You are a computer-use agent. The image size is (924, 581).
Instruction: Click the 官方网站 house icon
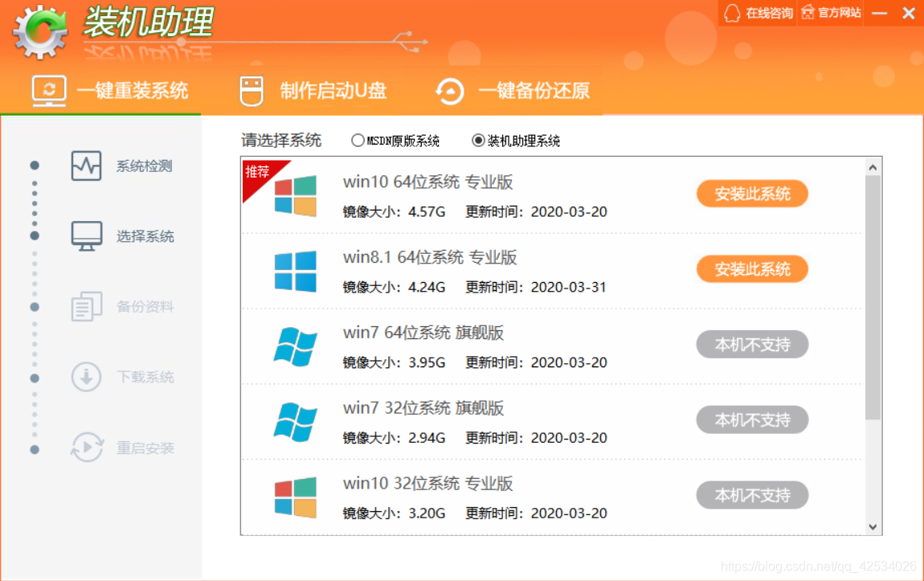pyautogui.click(x=808, y=12)
